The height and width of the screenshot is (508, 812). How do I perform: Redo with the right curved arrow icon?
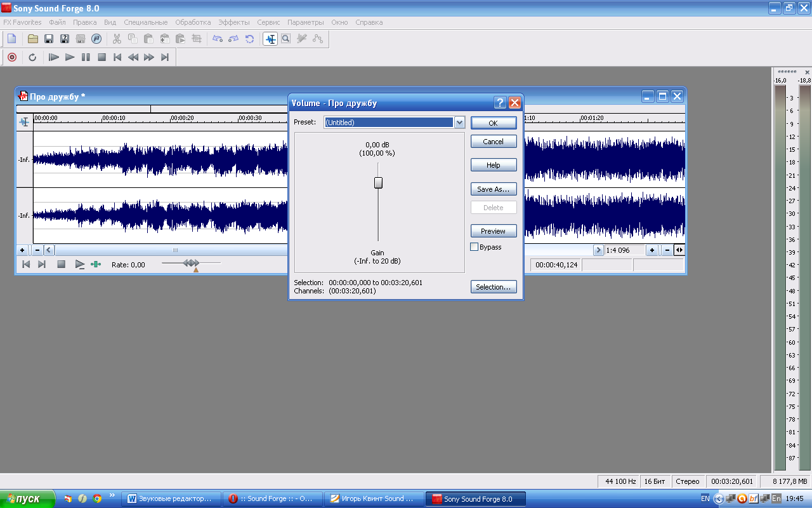click(x=233, y=39)
